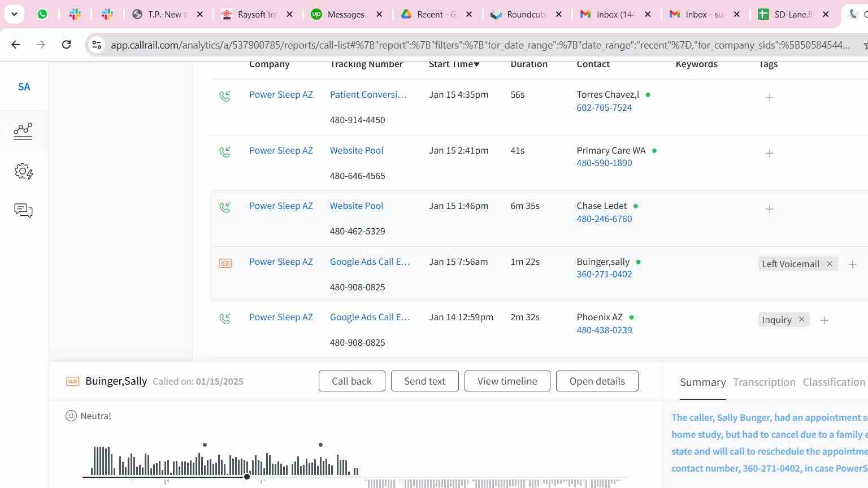Click the address bar URL field
868x488 pixels.
click(480, 45)
